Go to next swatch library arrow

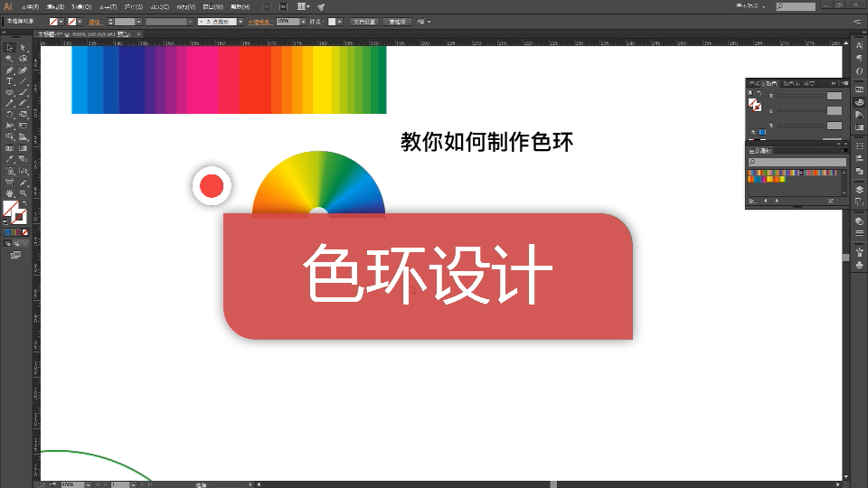click(777, 201)
